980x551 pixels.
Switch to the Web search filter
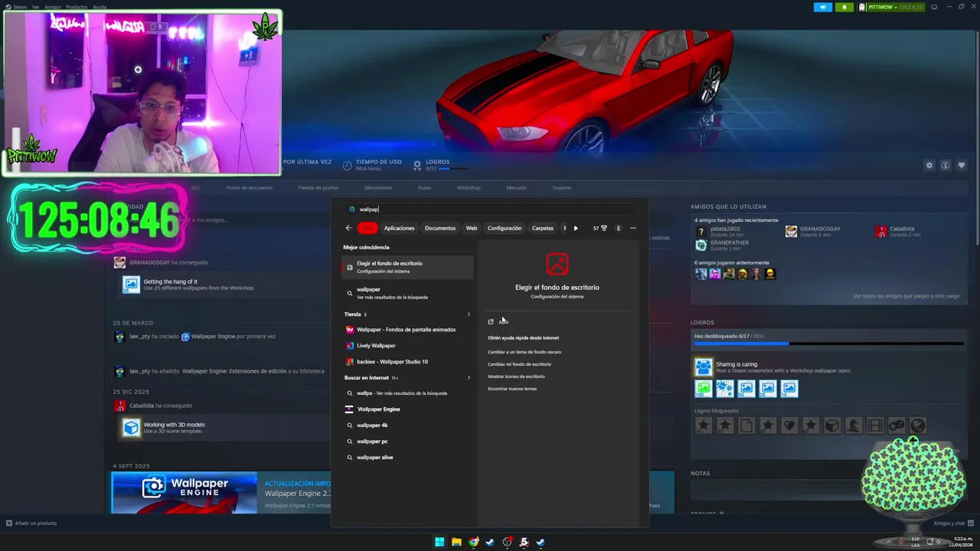pyautogui.click(x=472, y=228)
